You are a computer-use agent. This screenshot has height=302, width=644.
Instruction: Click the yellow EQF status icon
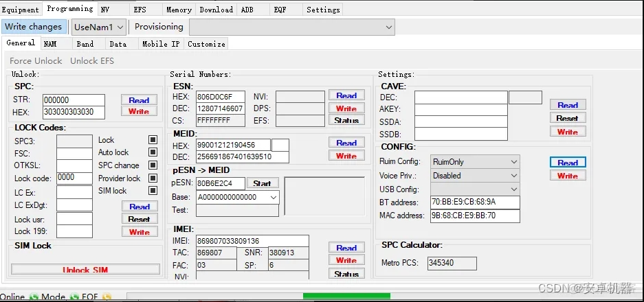tap(107, 297)
